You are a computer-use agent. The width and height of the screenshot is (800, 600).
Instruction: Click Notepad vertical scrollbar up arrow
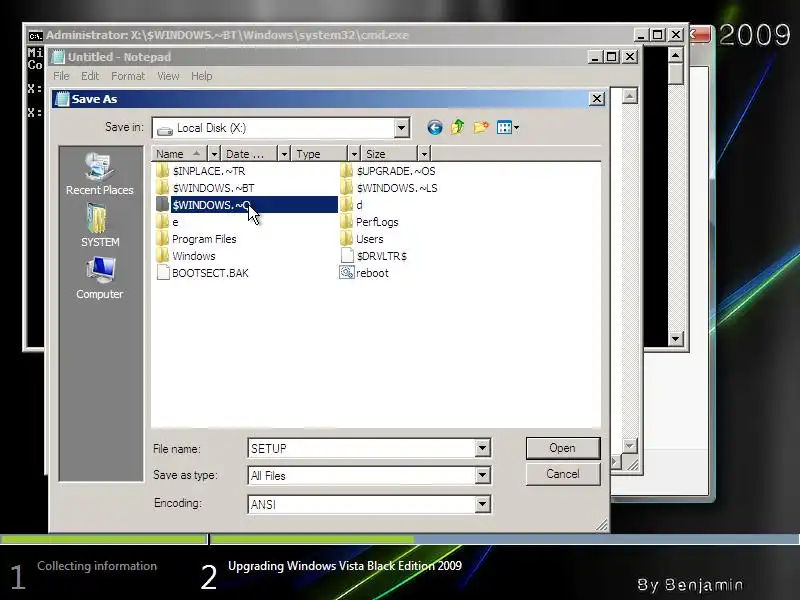pyautogui.click(x=630, y=96)
